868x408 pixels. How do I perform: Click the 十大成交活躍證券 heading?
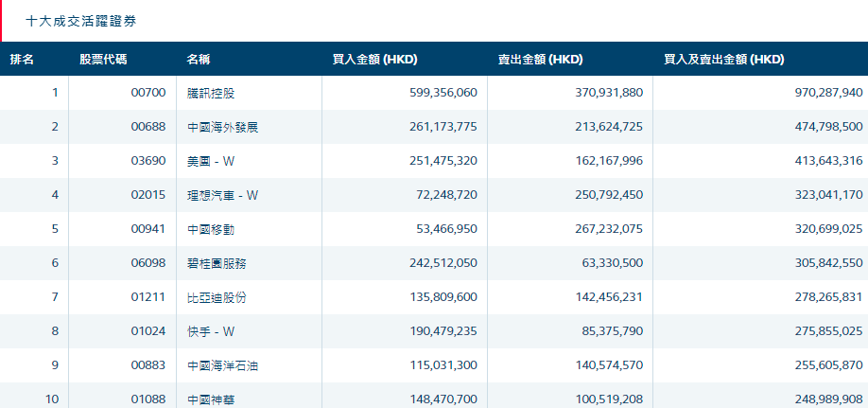[80, 22]
